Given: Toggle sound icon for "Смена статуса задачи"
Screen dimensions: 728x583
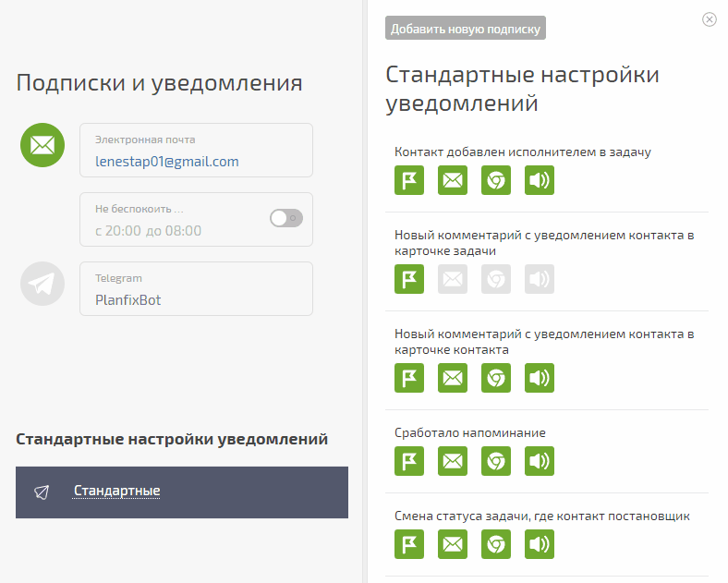Looking at the screenshot, I should coord(540,544).
